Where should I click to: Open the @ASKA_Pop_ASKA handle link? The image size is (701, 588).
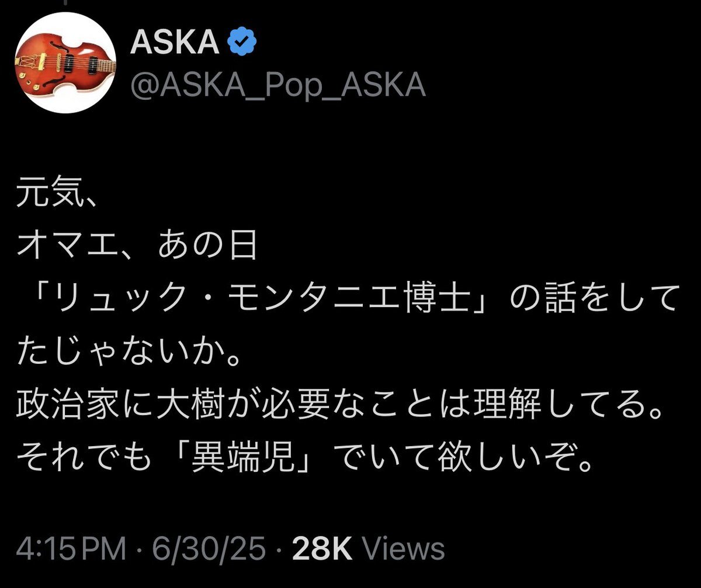tap(277, 86)
